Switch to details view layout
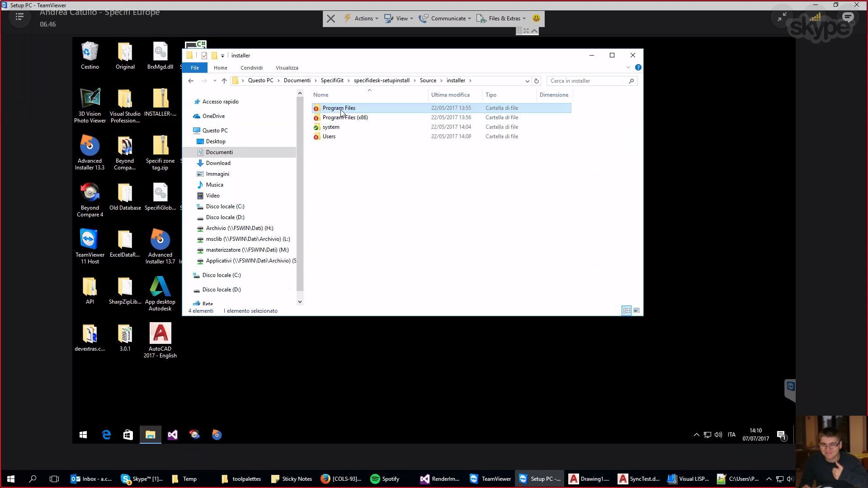 point(627,310)
